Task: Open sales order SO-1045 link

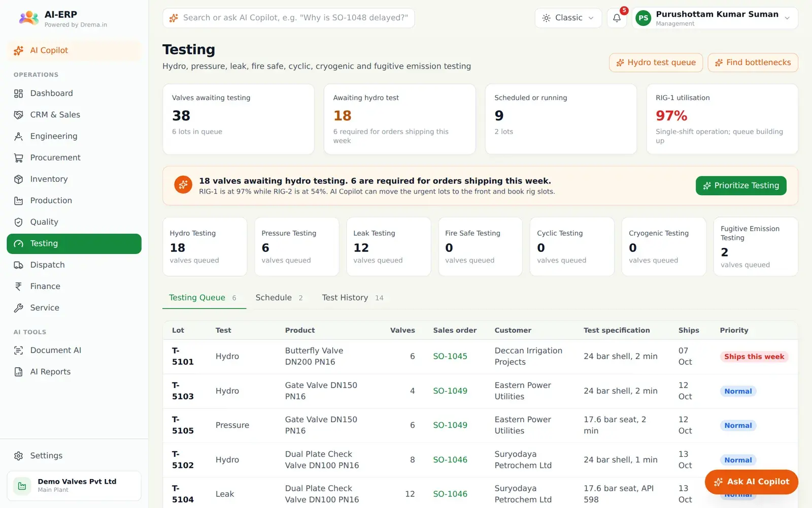Action: 450,357
